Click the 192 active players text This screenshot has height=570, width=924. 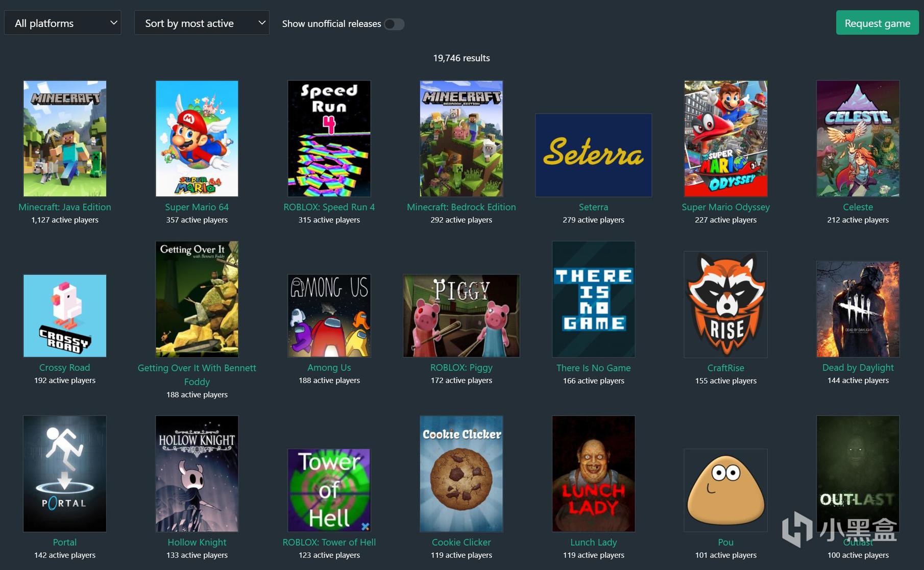pyautogui.click(x=65, y=380)
